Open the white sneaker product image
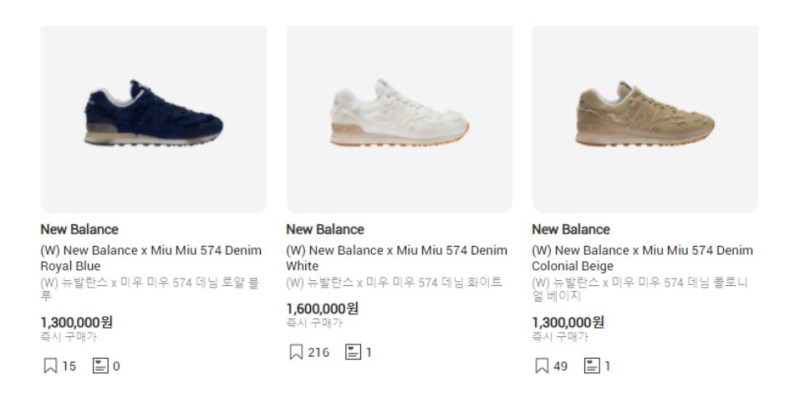 pos(400,119)
